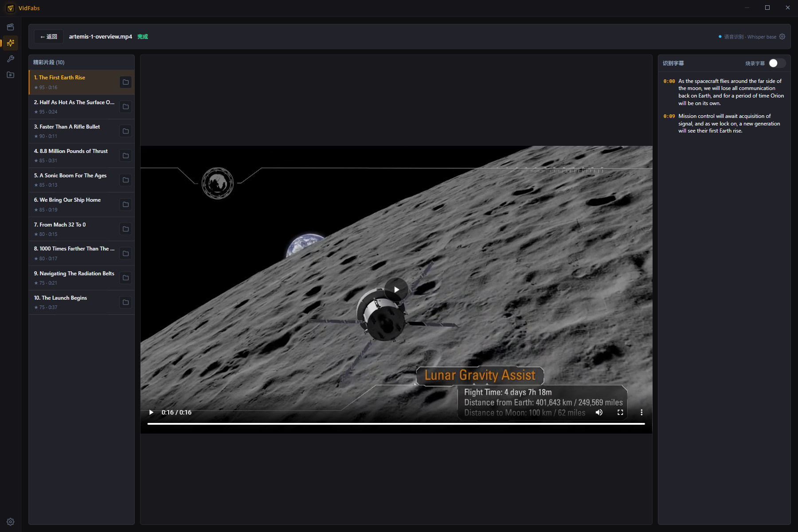Open folder for From Mach 32 To 0
The width and height of the screenshot is (798, 532).
tap(125, 229)
